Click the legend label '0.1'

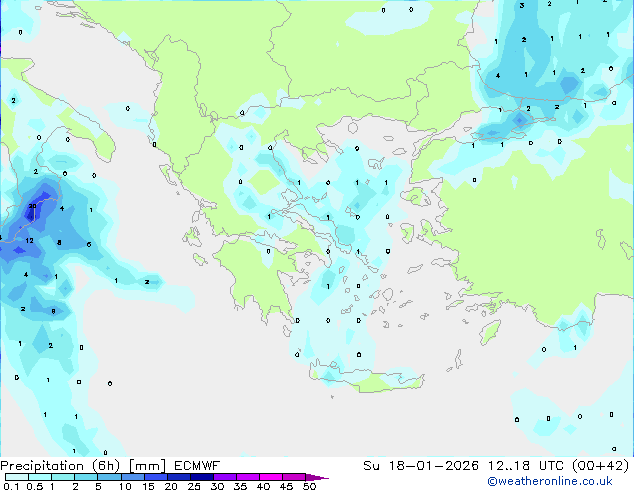click(x=11, y=486)
